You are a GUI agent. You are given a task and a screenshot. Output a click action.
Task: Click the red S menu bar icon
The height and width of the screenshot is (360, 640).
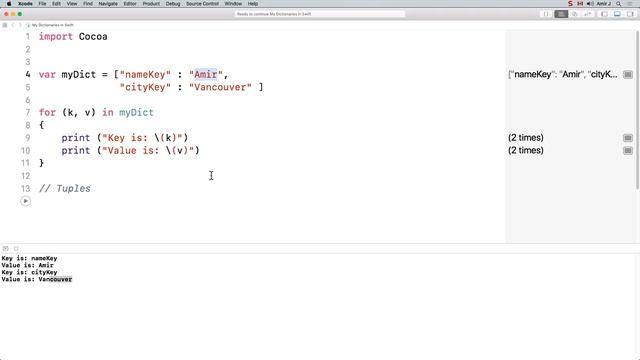(x=570, y=4)
